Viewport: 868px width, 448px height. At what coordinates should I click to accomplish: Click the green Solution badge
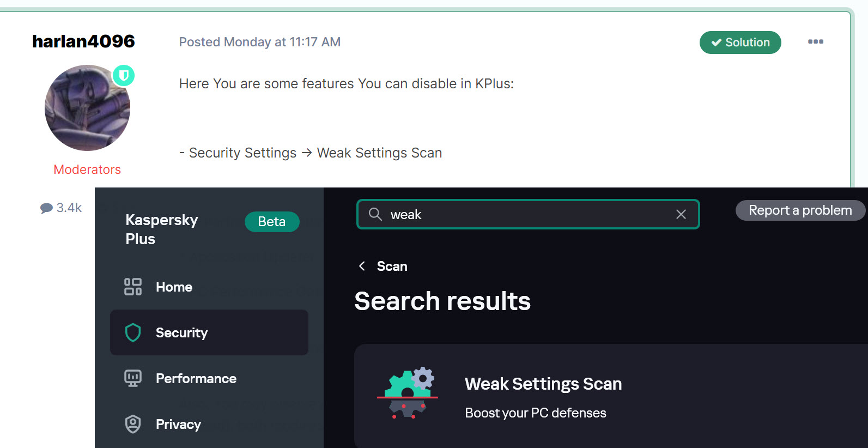click(x=740, y=43)
